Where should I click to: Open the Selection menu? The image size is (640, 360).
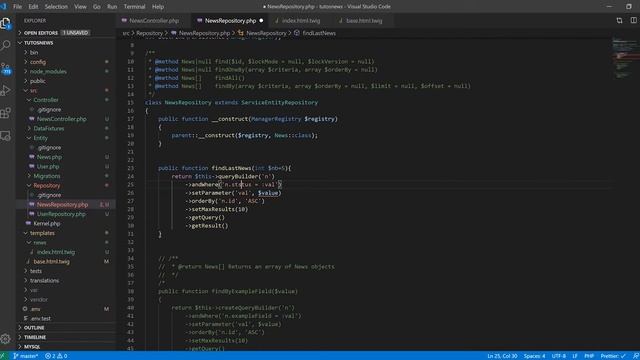(x=56, y=7)
